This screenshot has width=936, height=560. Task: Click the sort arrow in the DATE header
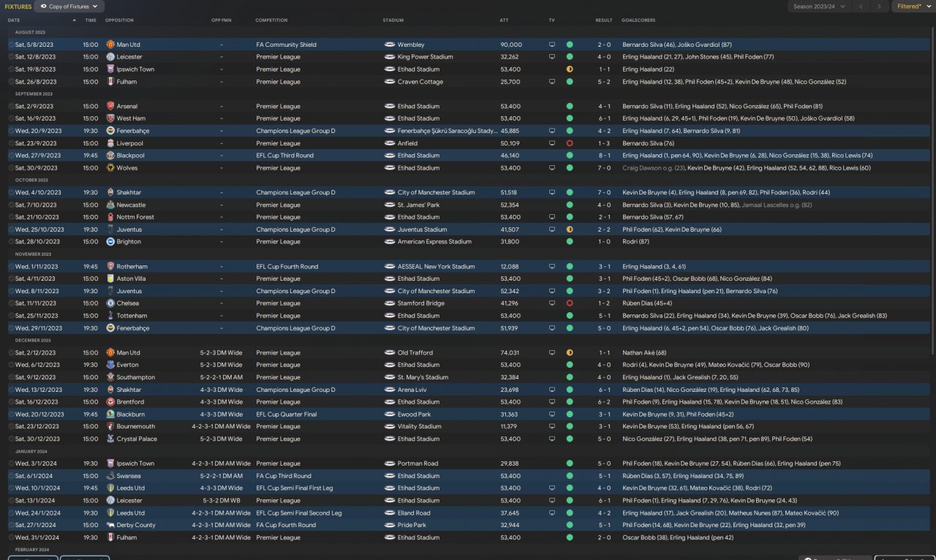(75, 20)
